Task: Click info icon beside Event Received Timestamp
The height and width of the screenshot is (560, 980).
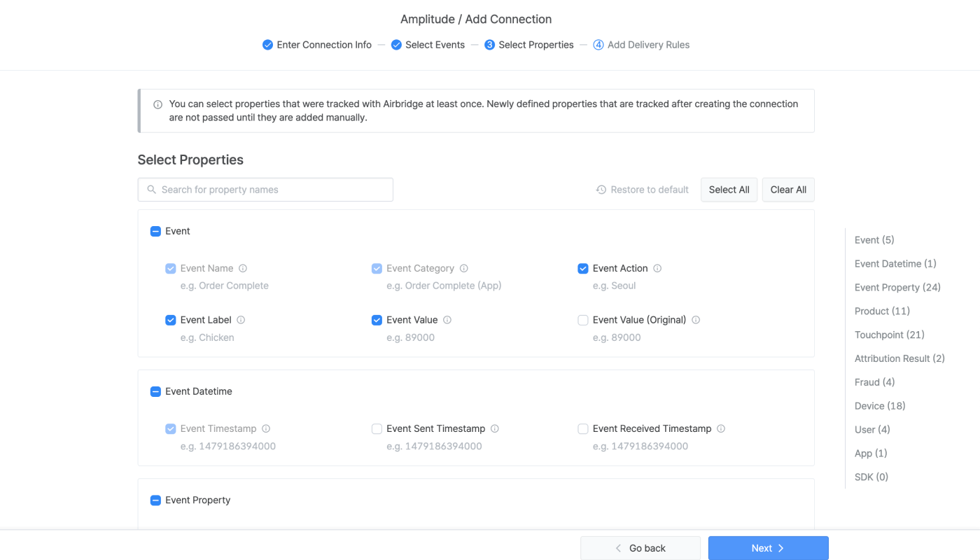Action: tap(721, 428)
